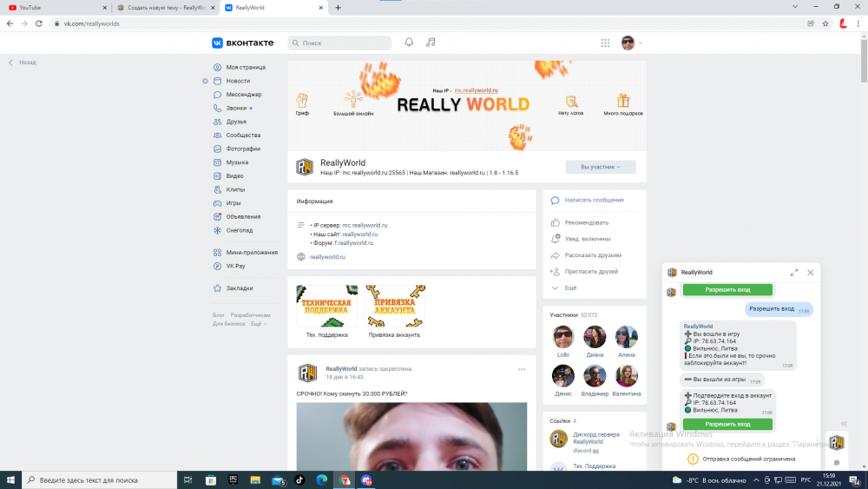Open the 'Вы участник' dropdown
This screenshot has width=868, height=489.
click(x=601, y=167)
